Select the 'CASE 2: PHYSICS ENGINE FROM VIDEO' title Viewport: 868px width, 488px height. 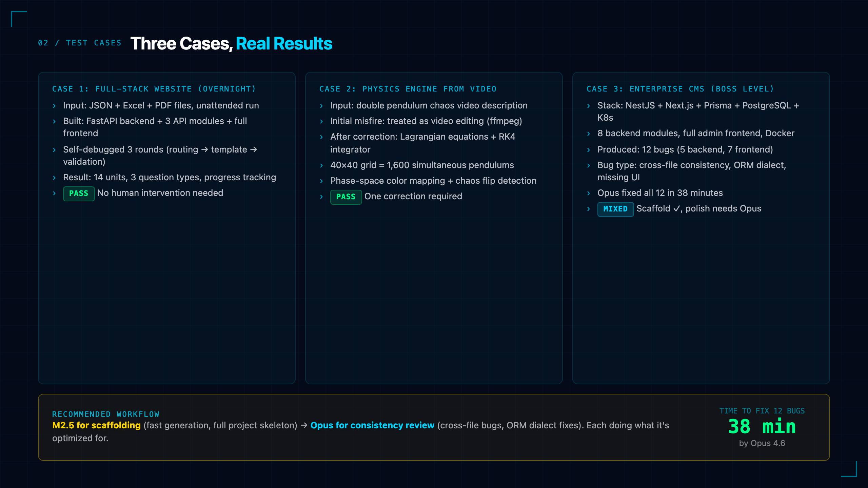point(408,89)
